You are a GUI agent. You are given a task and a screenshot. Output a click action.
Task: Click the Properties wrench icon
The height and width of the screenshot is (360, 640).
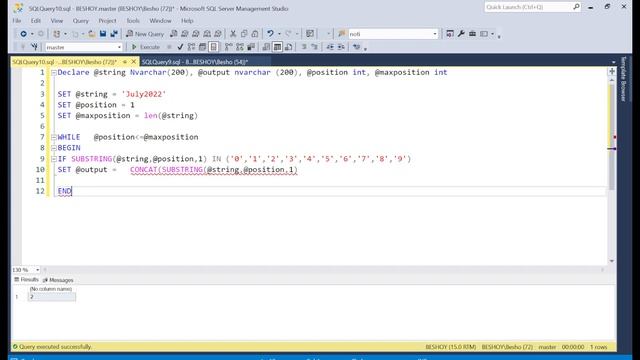click(461, 34)
